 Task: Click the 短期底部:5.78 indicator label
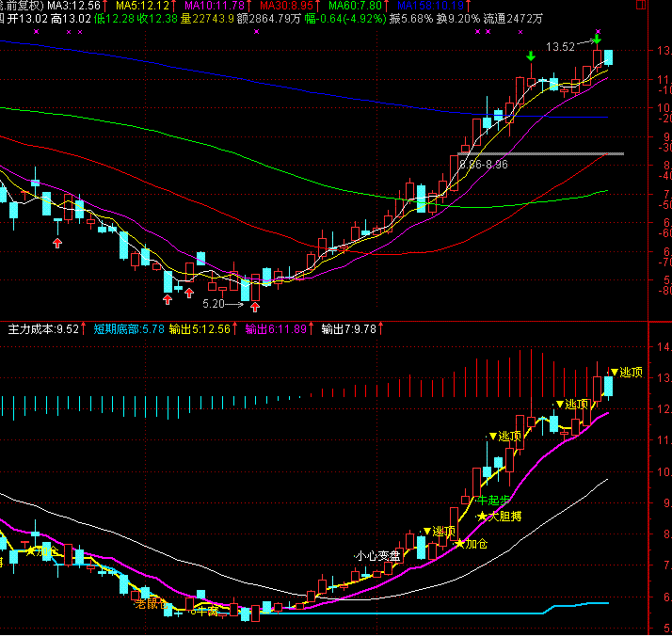click(x=129, y=329)
